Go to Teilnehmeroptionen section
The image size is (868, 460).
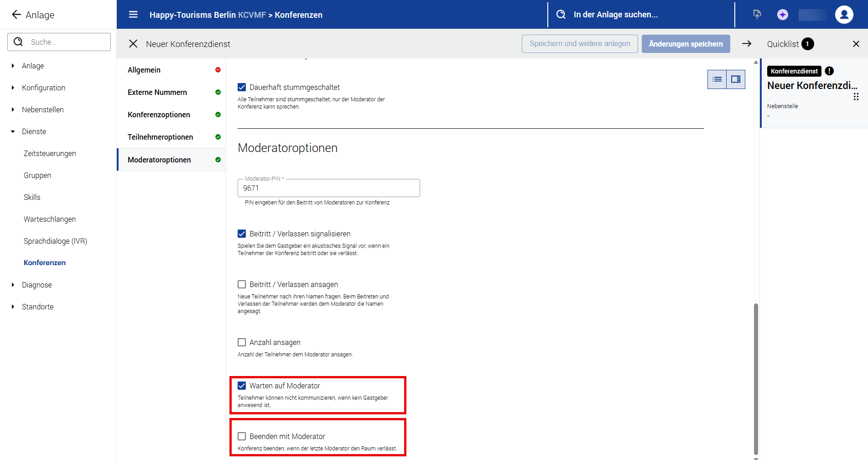(160, 137)
